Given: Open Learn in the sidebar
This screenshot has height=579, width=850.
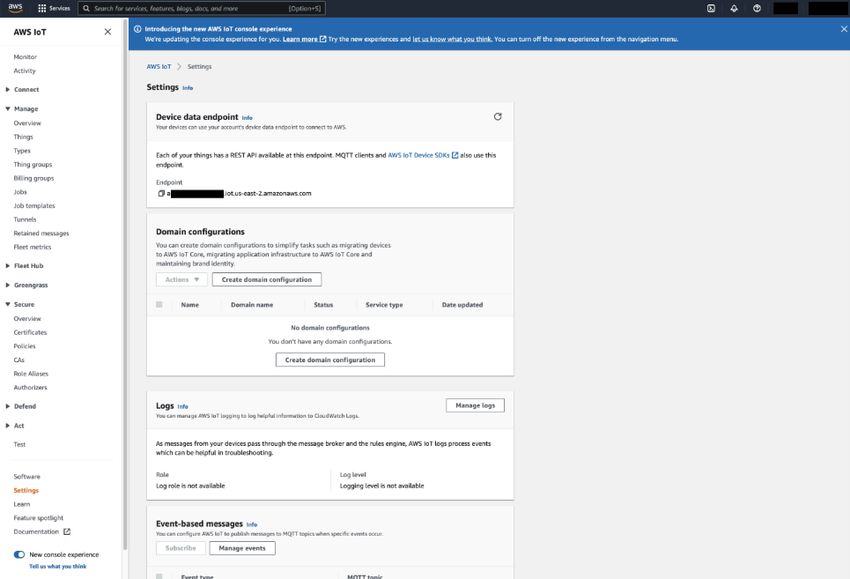Looking at the screenshot, I should coord(22,504).
